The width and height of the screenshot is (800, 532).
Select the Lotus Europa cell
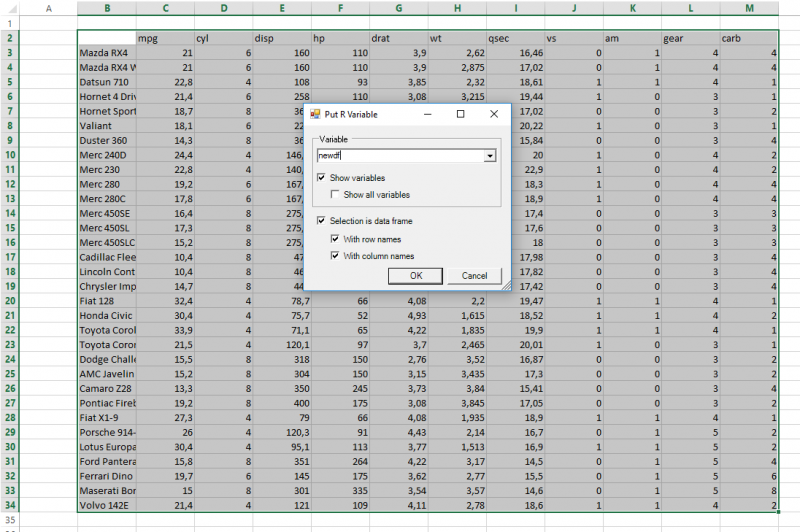107,447
